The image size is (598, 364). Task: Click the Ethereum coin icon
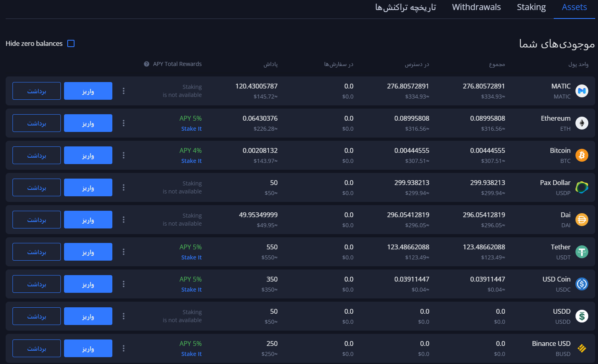pyautogui.click(x=581, y=123)
